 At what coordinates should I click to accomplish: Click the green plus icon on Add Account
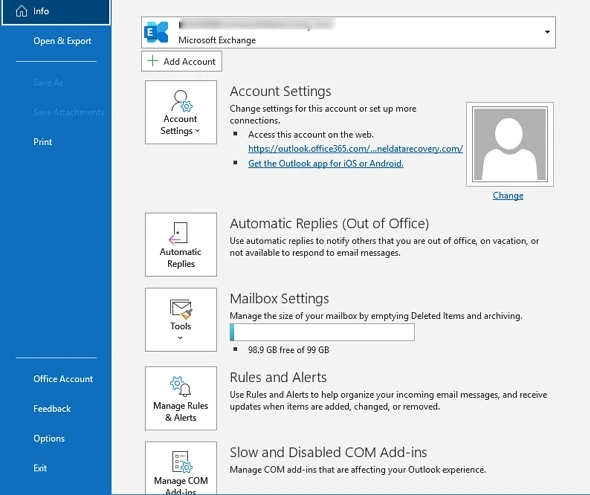(152, 61)
